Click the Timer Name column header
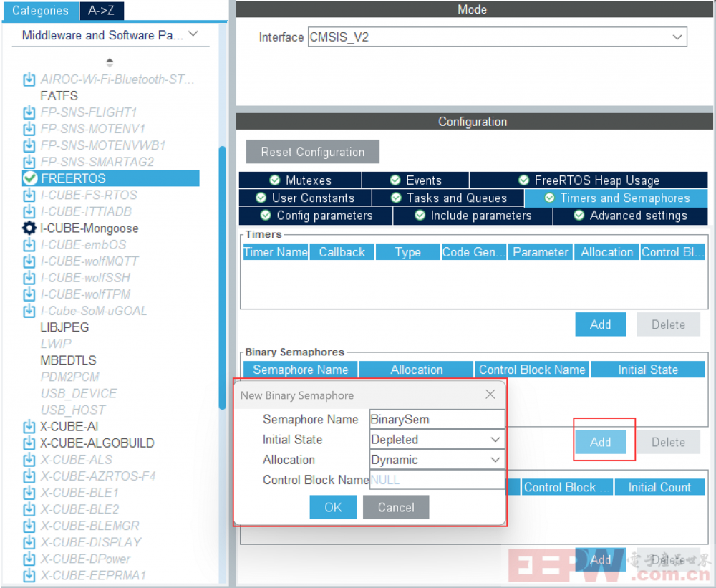The image size is (716, 588). [x=276, y=251]
